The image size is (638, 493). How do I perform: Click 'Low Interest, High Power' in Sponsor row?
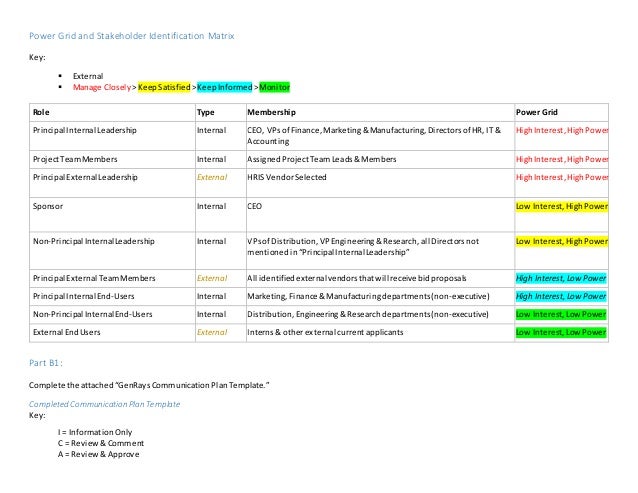tap(562, 206)
